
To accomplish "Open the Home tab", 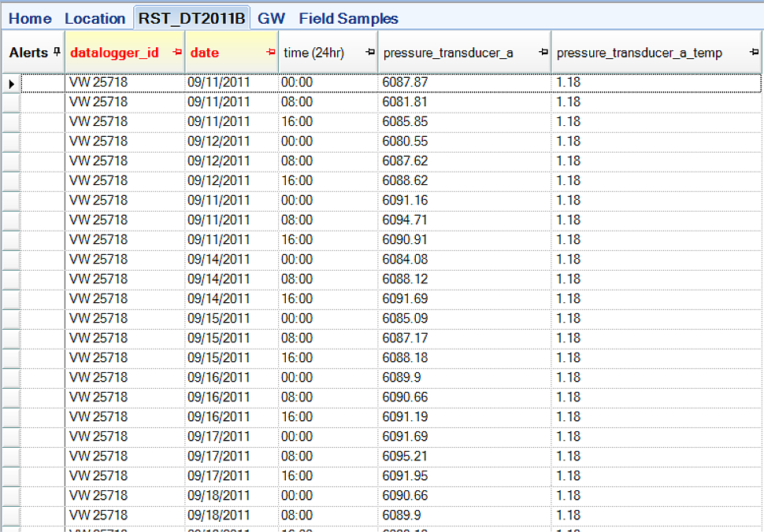I will click(x=30, y=18).
